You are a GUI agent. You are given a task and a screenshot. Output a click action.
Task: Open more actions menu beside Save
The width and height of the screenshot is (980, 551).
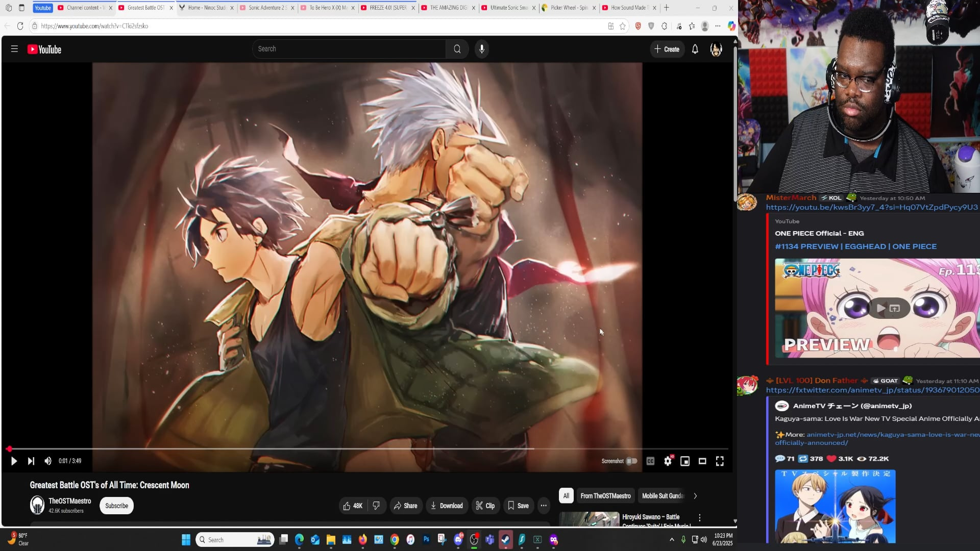point(544,506)
